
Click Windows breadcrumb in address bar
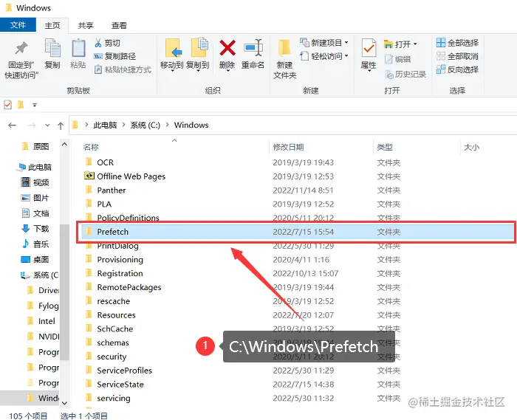coord(191,125)
